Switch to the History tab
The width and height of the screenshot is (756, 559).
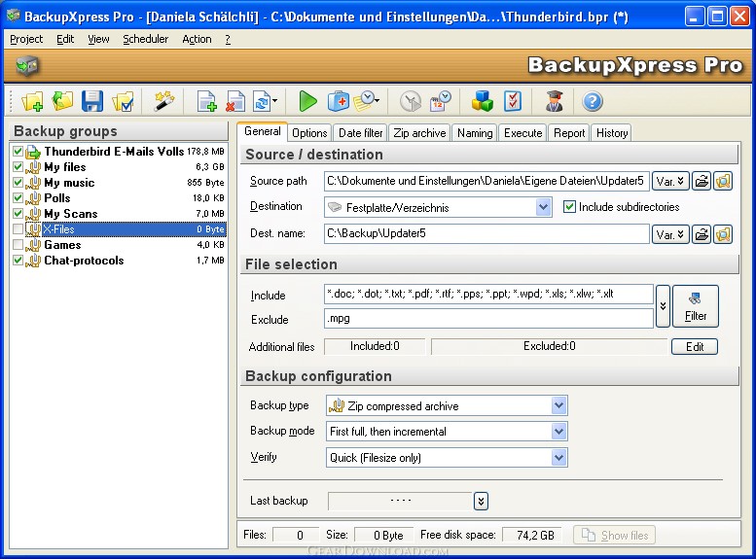click(612, 133)
